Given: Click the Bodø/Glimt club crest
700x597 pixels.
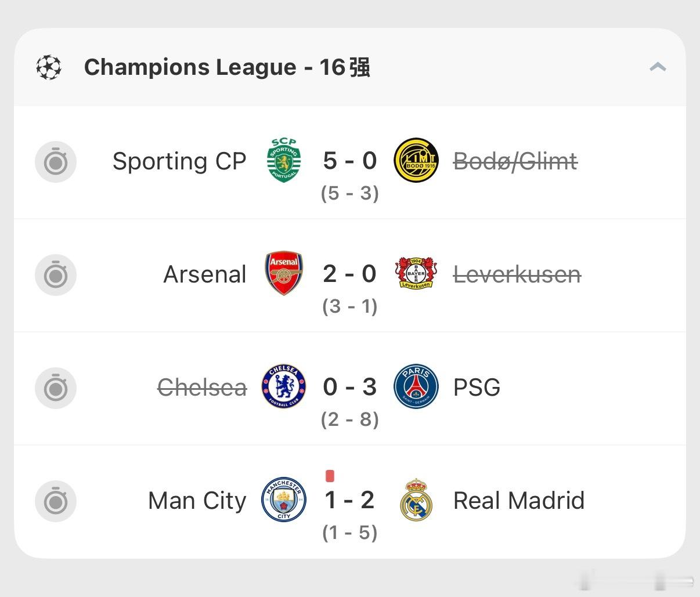Looking at the screenshot, I should pyautogui.click(x=416, y=161).
